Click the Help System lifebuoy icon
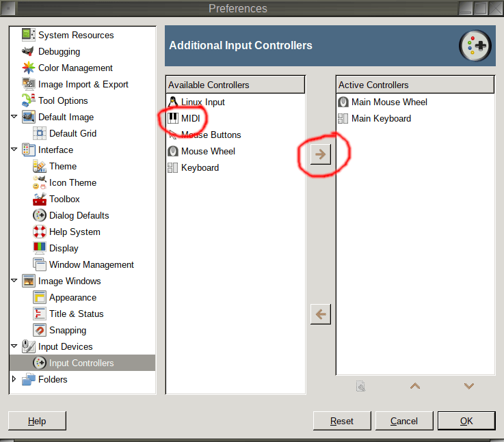The image size is (504, 442). (39, 232)
